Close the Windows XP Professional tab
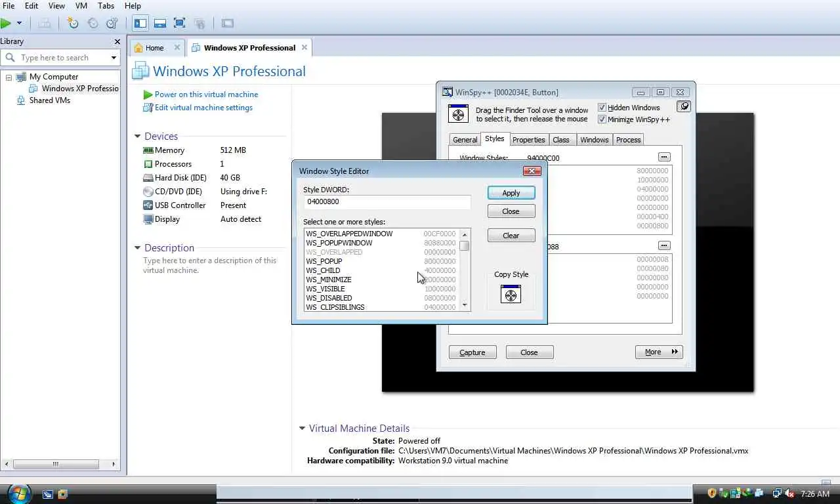840x504 pixels. tap(304, 47)
